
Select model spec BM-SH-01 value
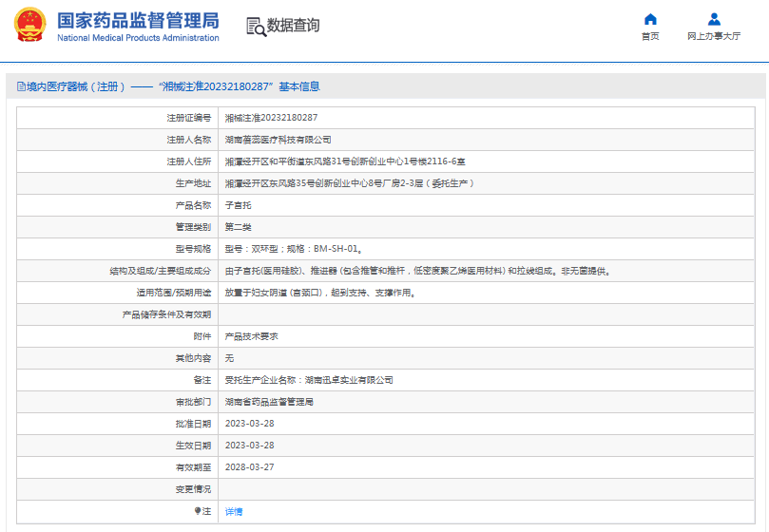coord(294,249)
